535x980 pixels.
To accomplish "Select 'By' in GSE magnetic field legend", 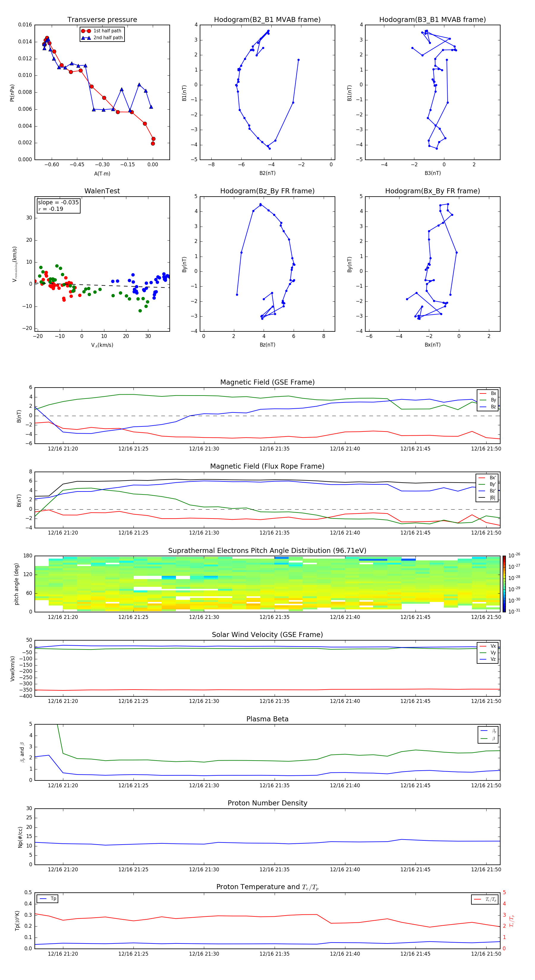I will [488, 400].
